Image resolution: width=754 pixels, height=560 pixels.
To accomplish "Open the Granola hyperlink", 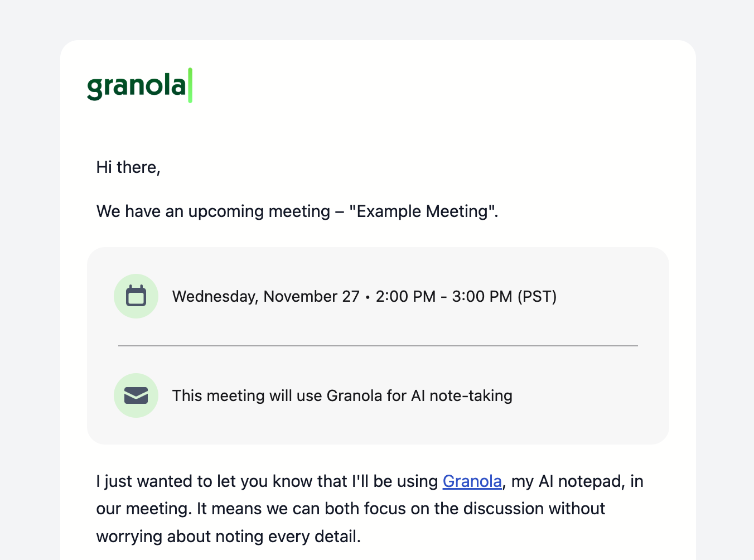I will tap(472, 481).
